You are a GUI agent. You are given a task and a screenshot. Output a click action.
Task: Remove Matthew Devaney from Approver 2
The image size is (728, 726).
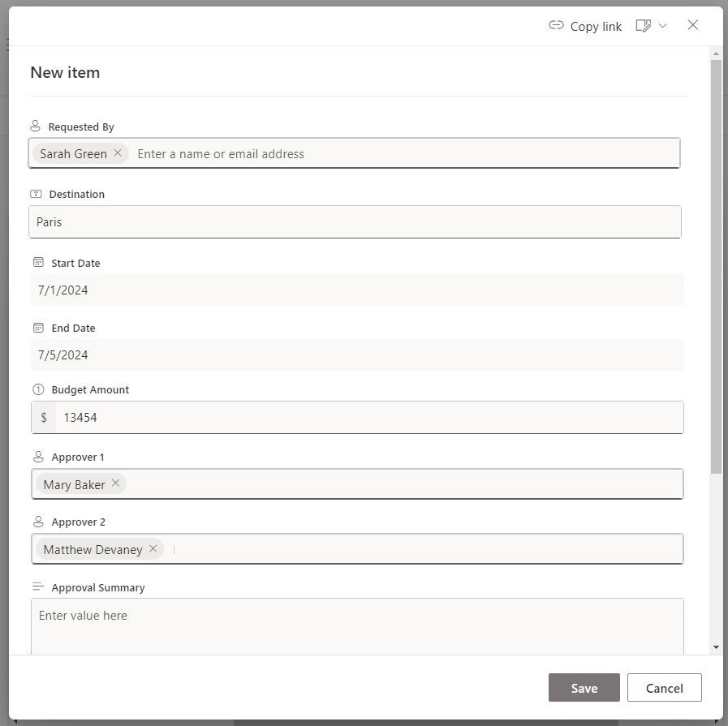point(153,549)
